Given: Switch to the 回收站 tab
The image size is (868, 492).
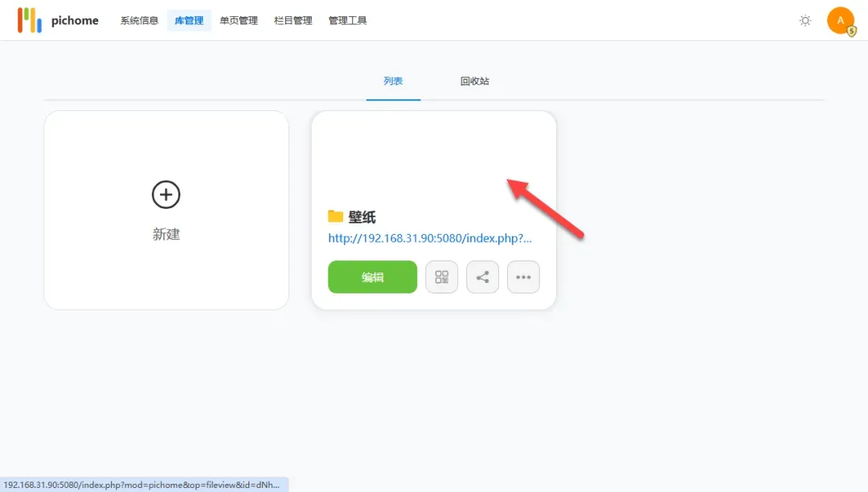Looking at the screenshot, I should pos(474,81).
